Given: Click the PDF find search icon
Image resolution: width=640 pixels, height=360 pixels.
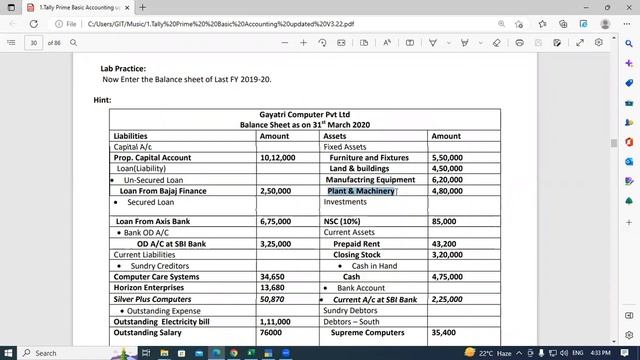Looking at the screenshot, I should tap(73, 42).
